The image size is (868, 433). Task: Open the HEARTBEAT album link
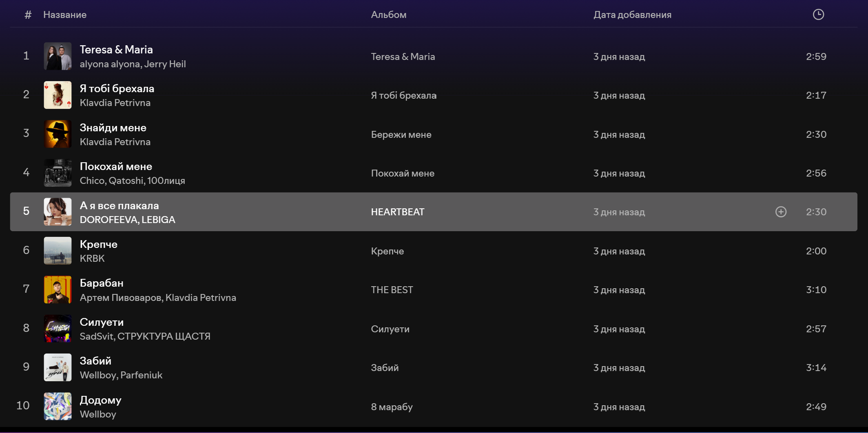pyautogui.click(x=397, y=212)
